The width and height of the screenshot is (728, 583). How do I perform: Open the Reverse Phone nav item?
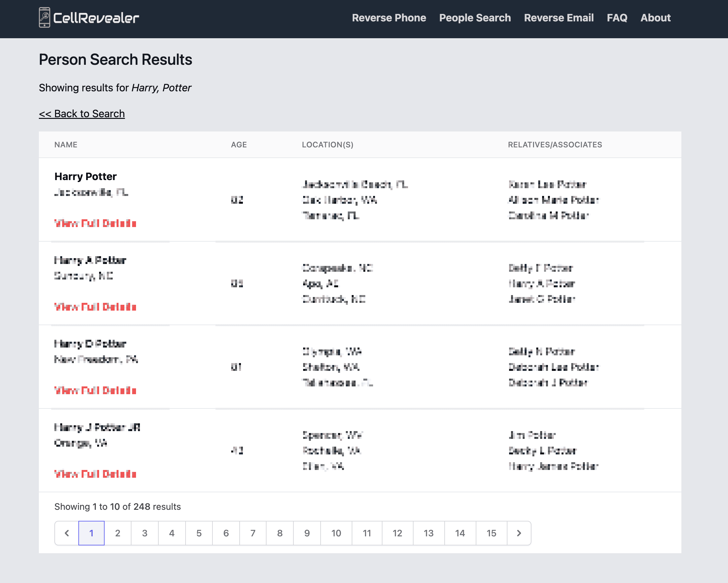point(389,17)
